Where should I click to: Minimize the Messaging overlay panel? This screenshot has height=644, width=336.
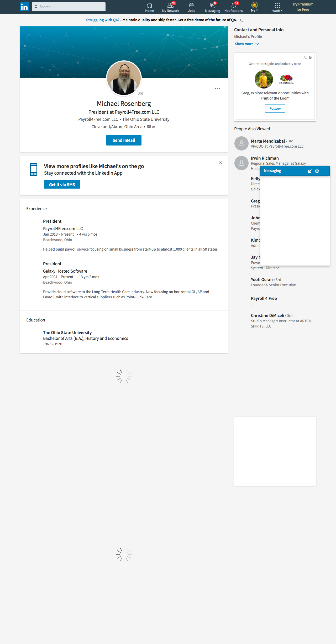pos(324,170)
